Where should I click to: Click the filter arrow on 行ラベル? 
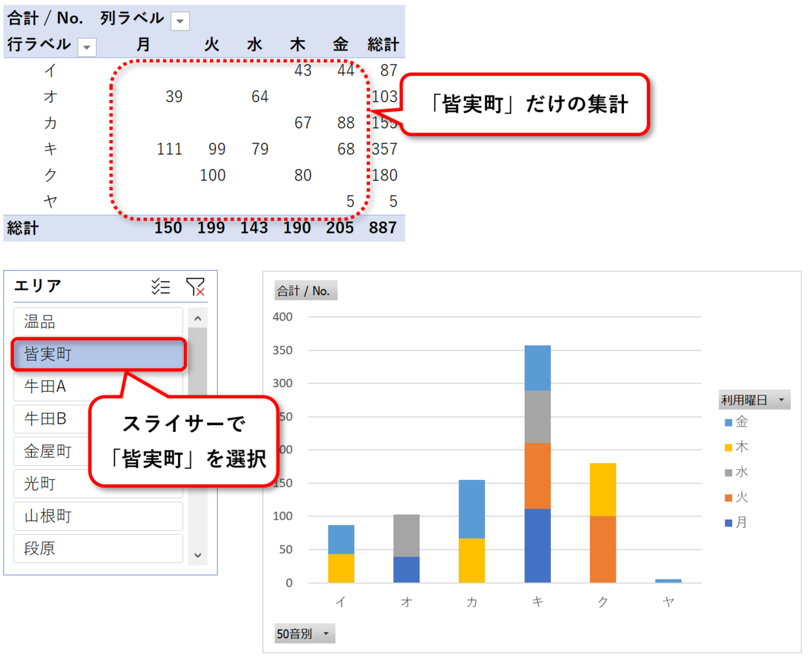click(88, 48)
